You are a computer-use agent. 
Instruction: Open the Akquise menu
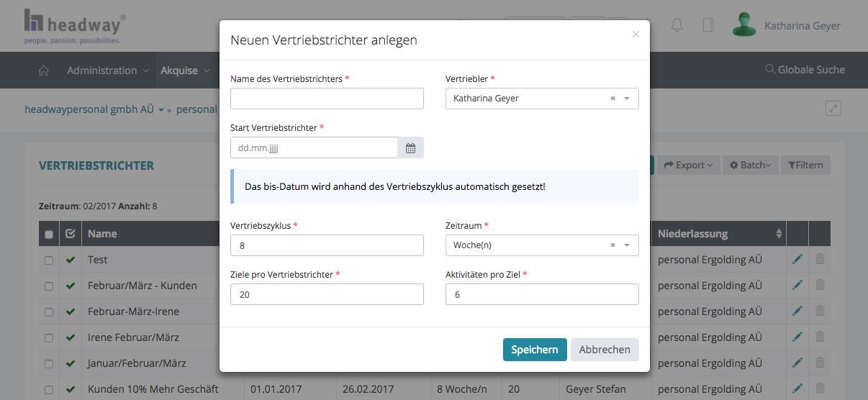(184, 71)
